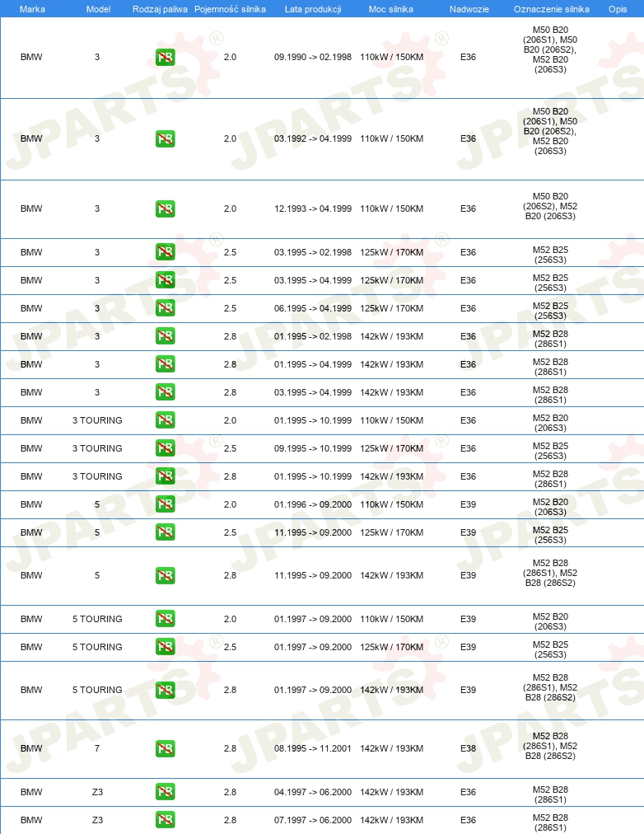Image resolution: width=644 pixels, height=834 pixels.
Task: Click the Nadwozie column header
Action: point(469,9)
